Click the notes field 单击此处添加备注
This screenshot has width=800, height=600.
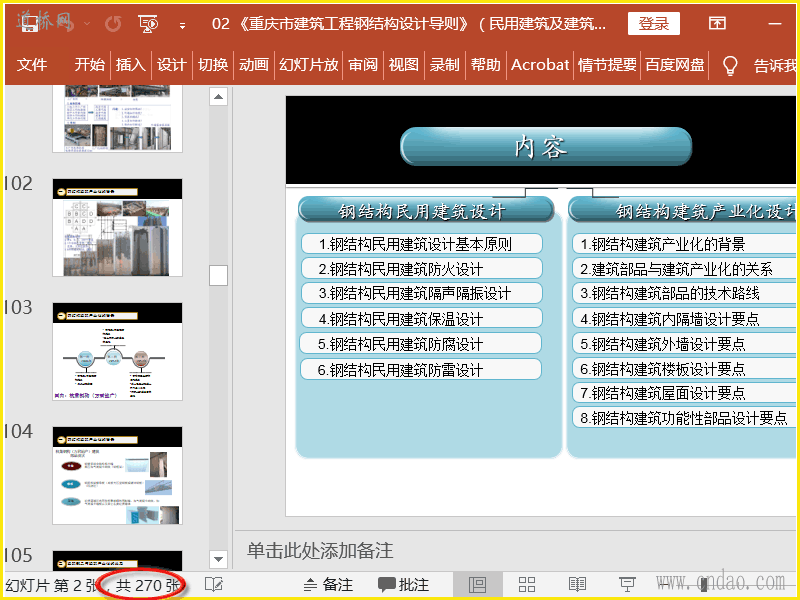[320, 551]
